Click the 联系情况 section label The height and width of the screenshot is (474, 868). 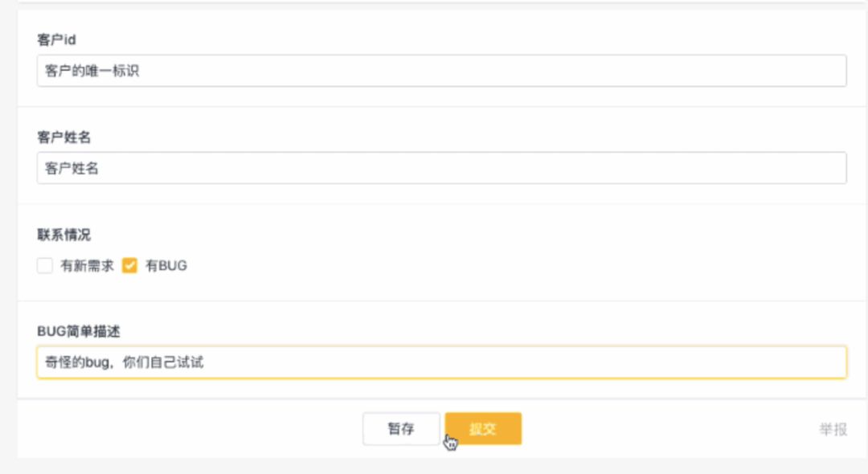63,235
